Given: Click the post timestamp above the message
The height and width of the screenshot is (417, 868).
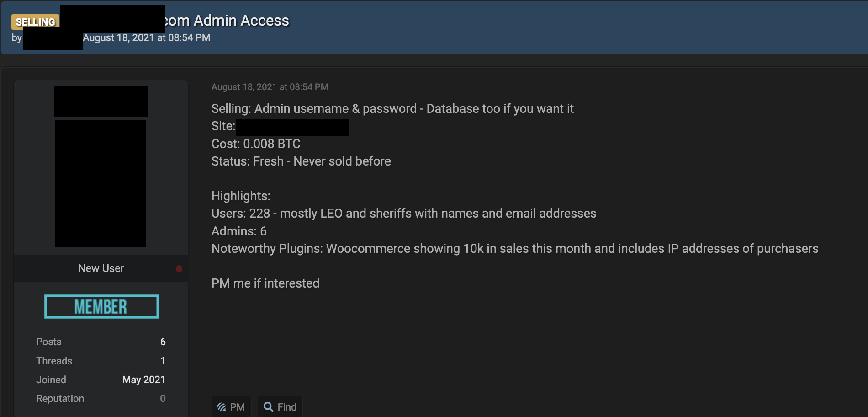Looking at the screenshot, I should 270,87.
